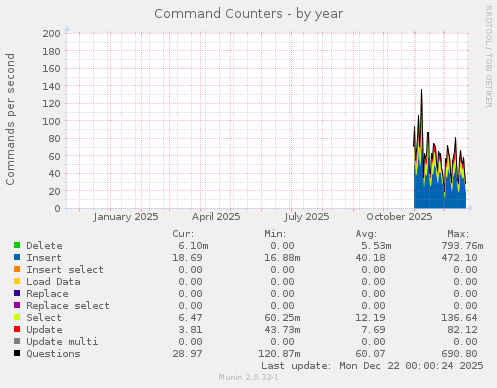Click Update current value 3.81

(190, 330)
